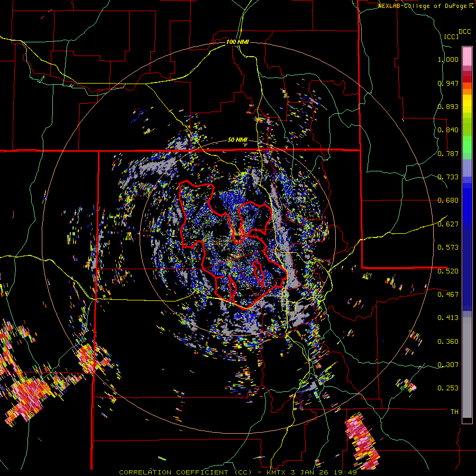476x476 pixels.
Task: Click the 0.253 value on the color scale
Action: coord(448,388)
